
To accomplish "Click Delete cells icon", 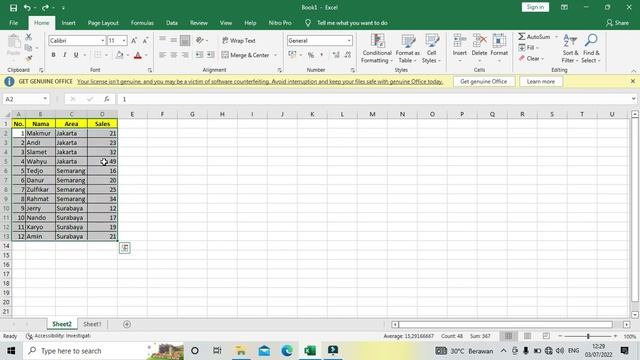I will tap(479, 41).
